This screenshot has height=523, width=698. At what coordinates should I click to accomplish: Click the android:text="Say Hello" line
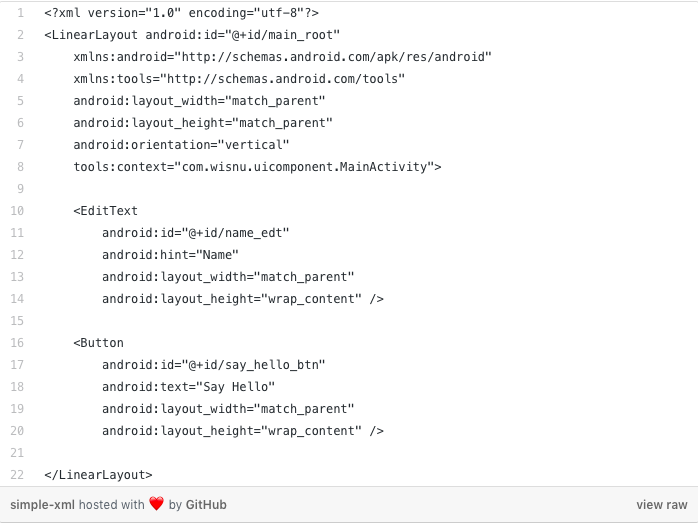point(188,387)
